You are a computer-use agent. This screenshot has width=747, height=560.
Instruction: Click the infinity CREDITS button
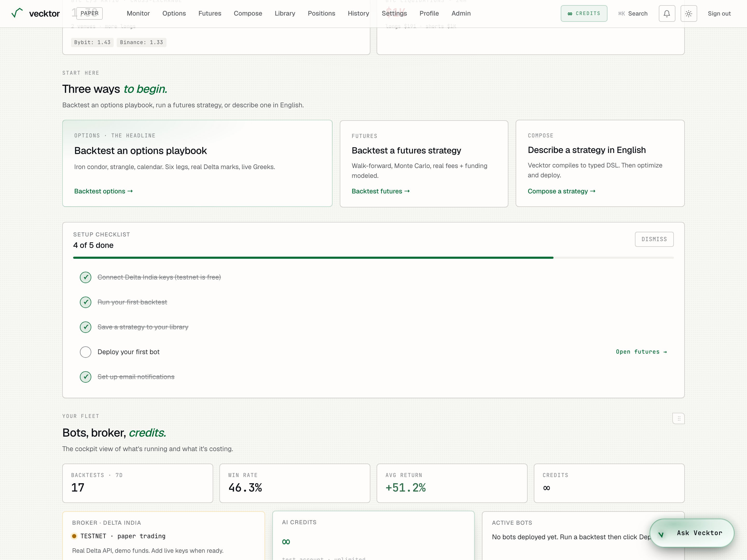point(584,13)
